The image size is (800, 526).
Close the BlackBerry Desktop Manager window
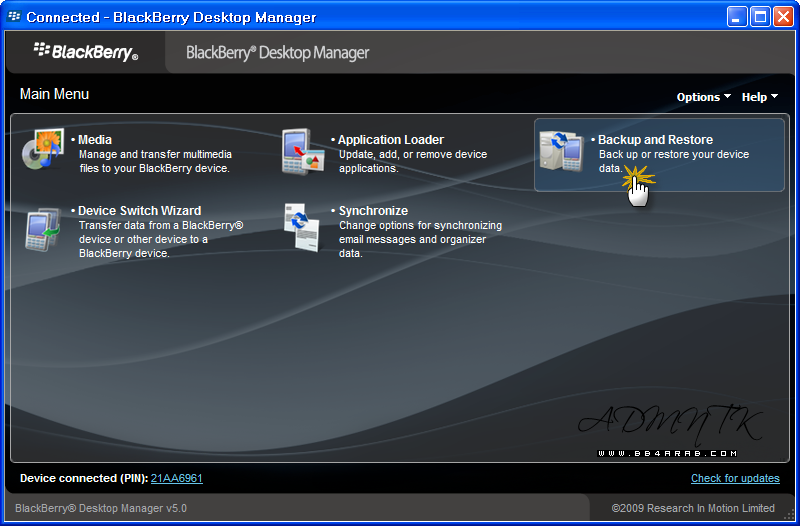click(783, 17)
